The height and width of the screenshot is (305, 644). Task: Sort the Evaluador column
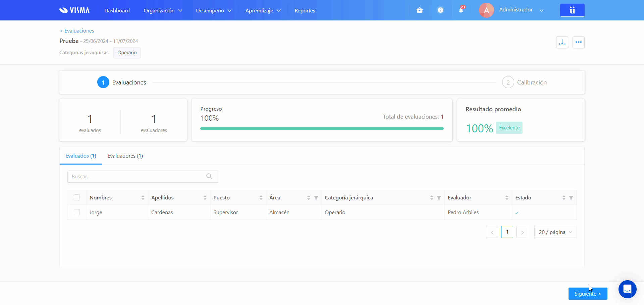507,198
